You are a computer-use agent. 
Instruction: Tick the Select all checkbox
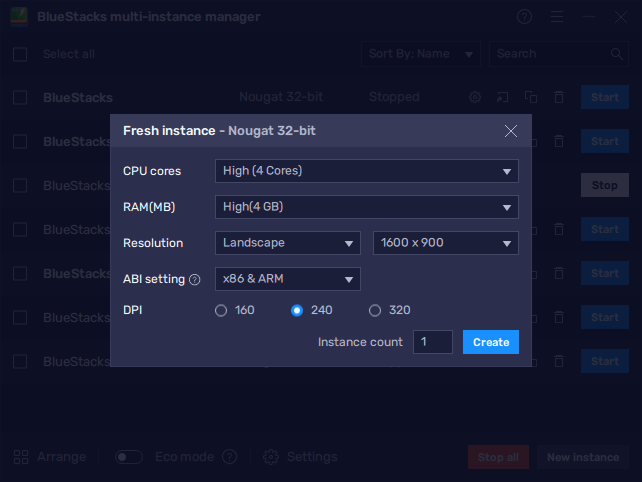pyautogui.click(x=20, y=54)
